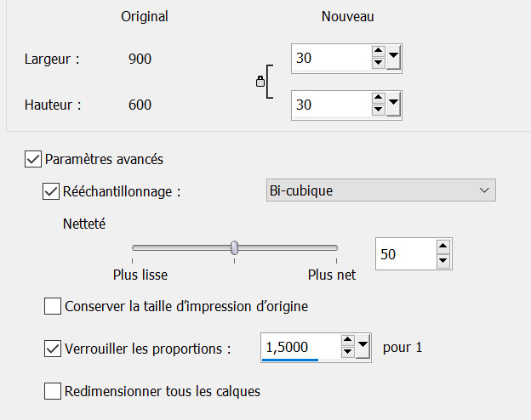Increase the new height value
This screenshot has height=420, width=531.
click(x=378, y=99)
